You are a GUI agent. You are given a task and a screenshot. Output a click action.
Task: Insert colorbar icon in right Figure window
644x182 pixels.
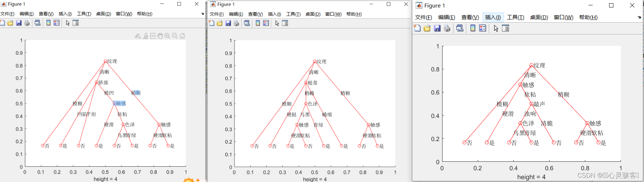473,28
